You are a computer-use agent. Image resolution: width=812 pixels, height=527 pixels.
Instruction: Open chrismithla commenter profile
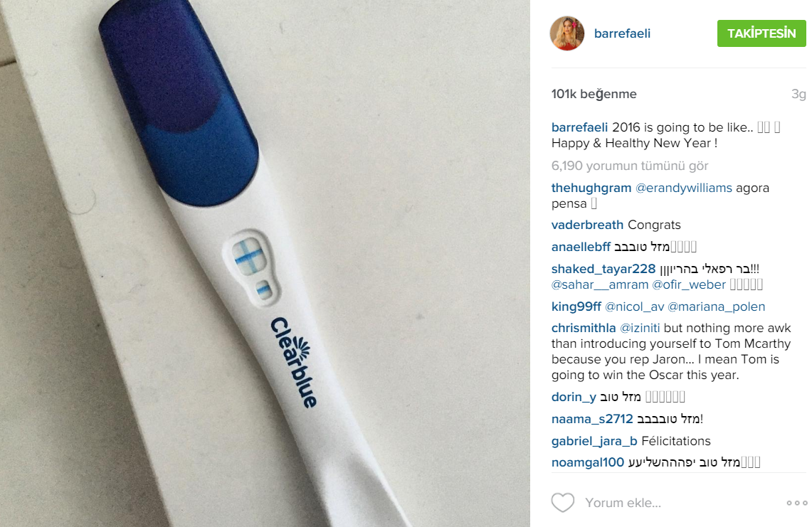584,328
